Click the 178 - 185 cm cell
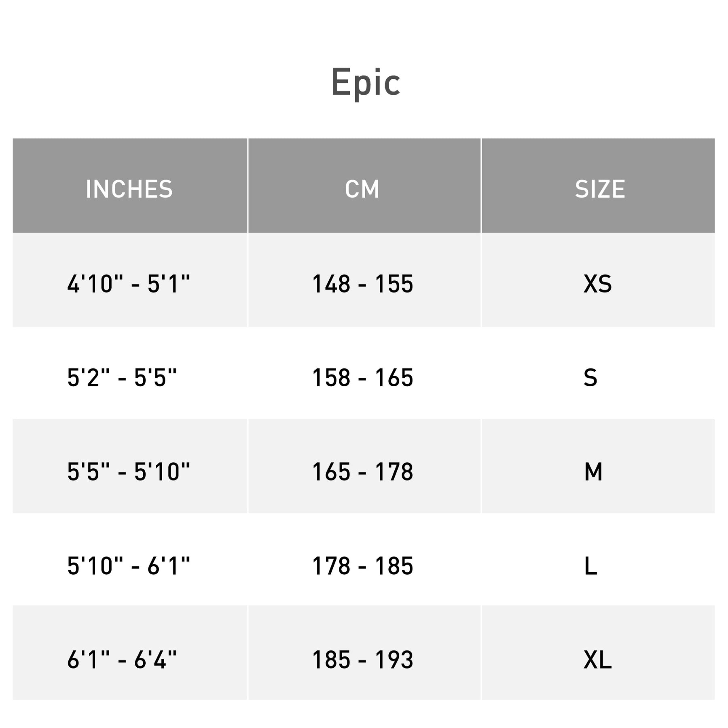The image size is (728, 728). point(363,565)
